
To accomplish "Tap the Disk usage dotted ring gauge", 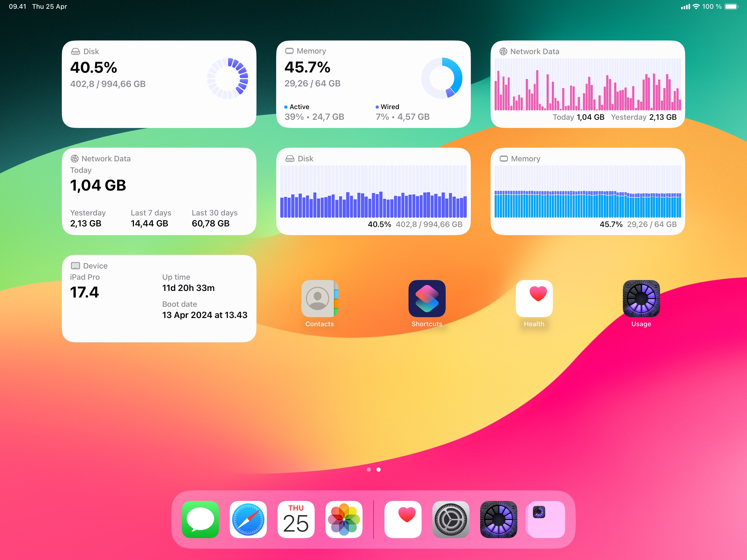I will coord(227,78).
